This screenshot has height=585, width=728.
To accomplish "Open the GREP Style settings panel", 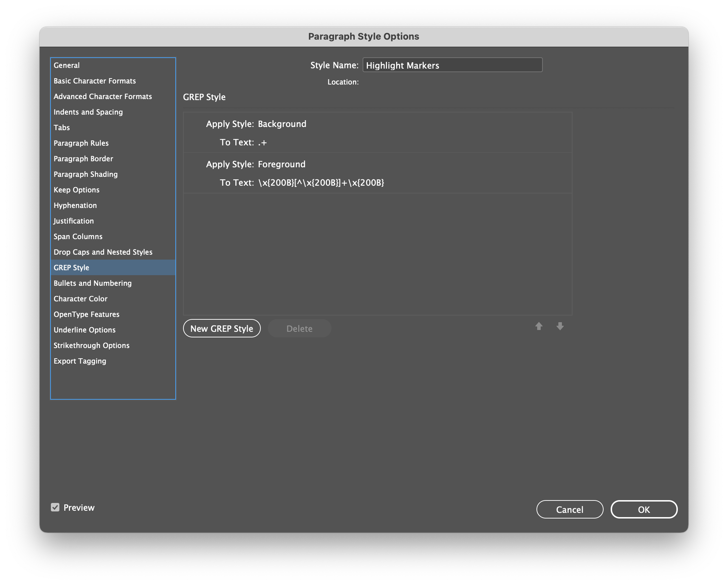I will point(71,267).
